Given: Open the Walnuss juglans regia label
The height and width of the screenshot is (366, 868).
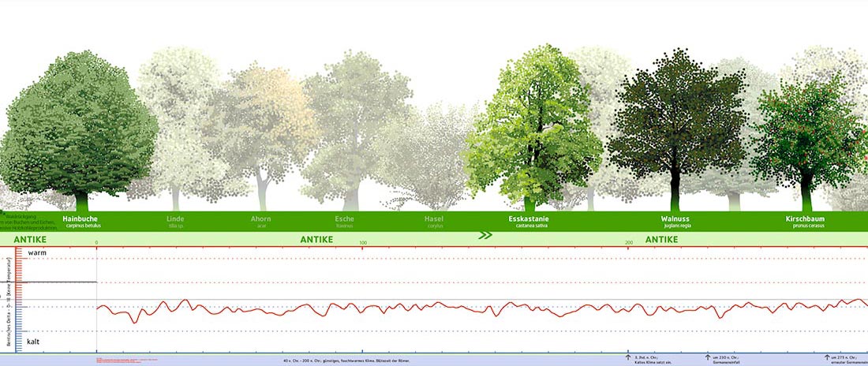Looking at the screenshot, I should coord(676,221).
